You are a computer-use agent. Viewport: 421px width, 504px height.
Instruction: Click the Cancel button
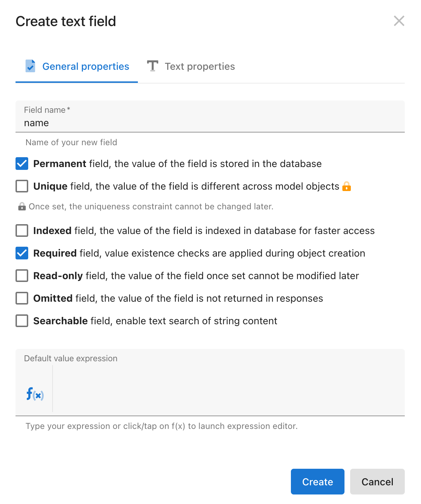coord(377,482)
